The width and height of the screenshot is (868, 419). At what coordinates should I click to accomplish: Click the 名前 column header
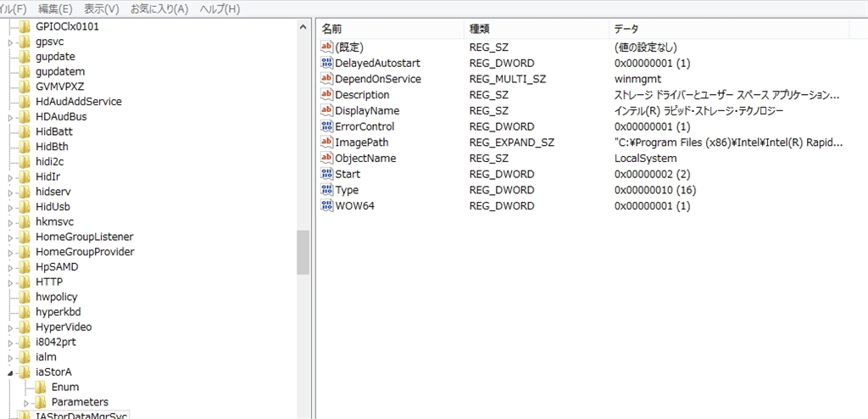(x=391, y=29)
